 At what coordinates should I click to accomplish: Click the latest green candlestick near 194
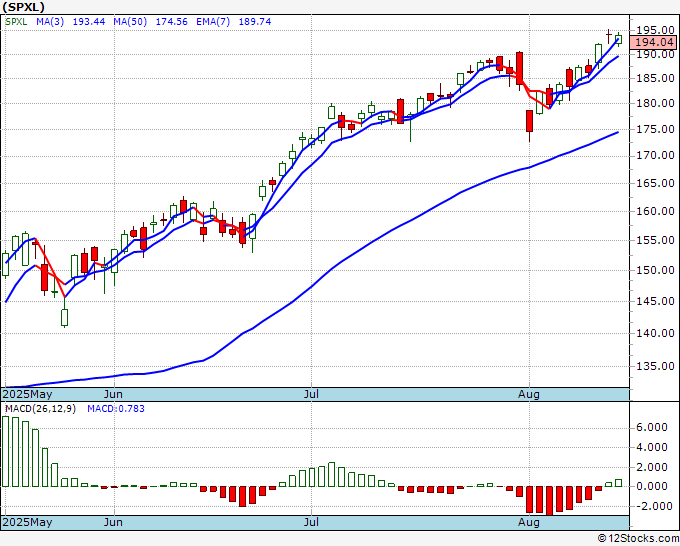click(x=618, y=39)
